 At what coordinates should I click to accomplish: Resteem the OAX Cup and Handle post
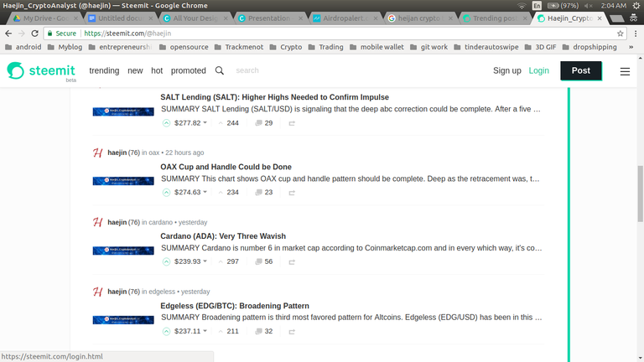click(x=292, y=193)
